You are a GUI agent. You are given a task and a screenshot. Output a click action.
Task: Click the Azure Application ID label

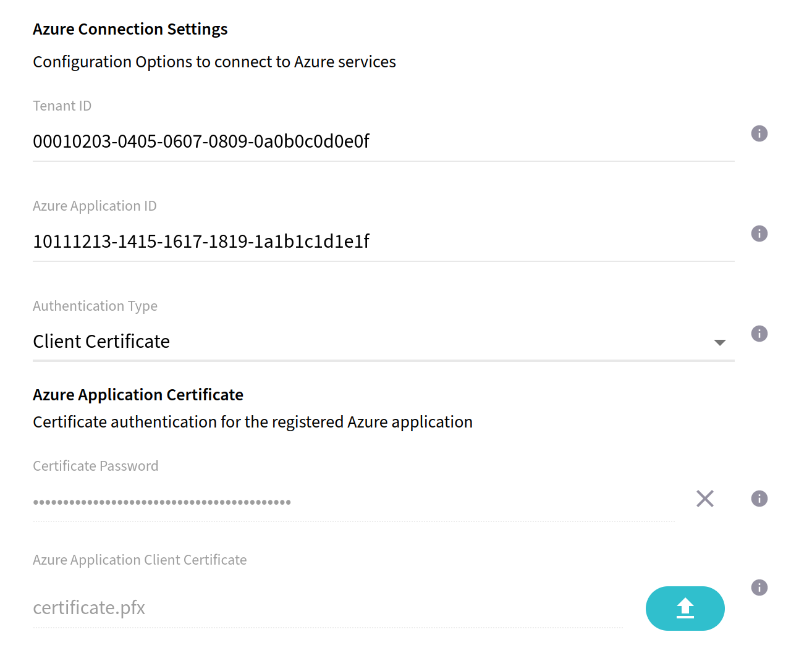95,206
